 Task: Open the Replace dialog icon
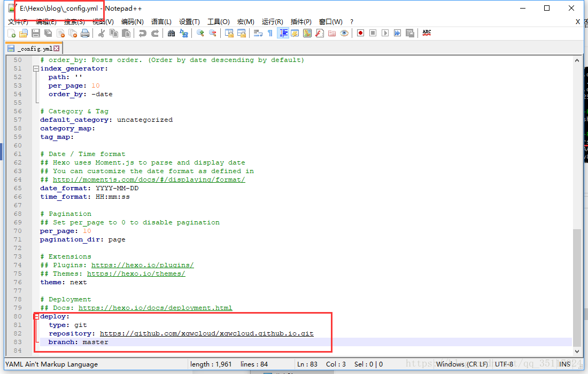(184, 33)
